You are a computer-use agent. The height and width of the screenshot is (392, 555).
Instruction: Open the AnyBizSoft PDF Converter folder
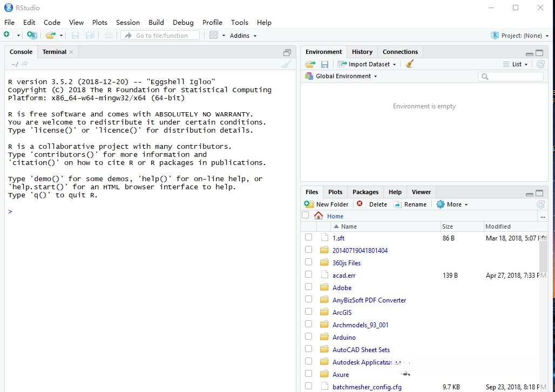coord(369,300)
